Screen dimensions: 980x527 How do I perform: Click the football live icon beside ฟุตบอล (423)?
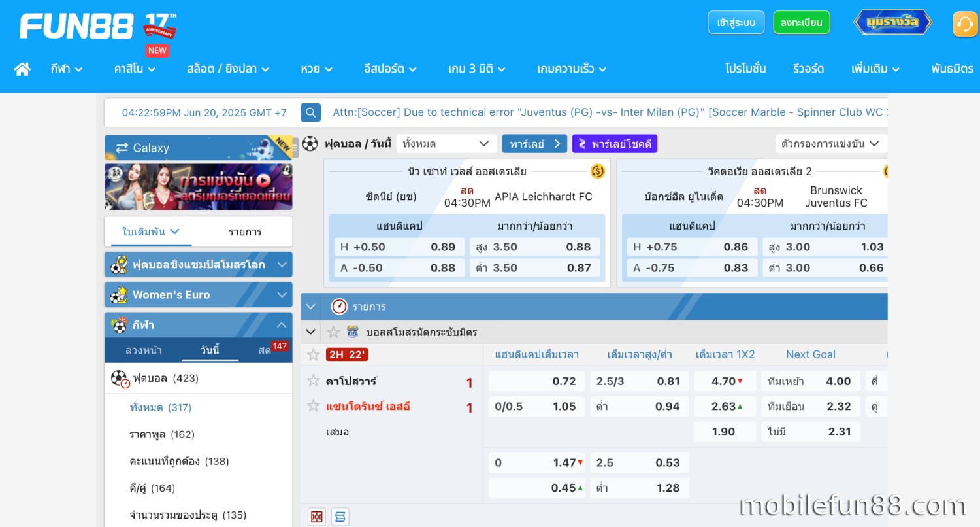(x=120, y=379)
